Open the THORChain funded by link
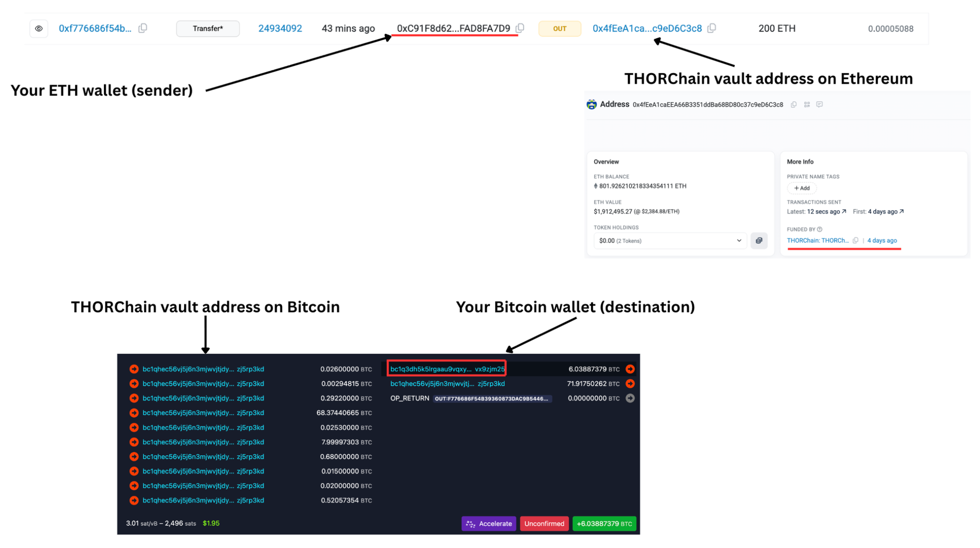Image resolution: width=980 pixels, height=548 pixels. [818, 240]
